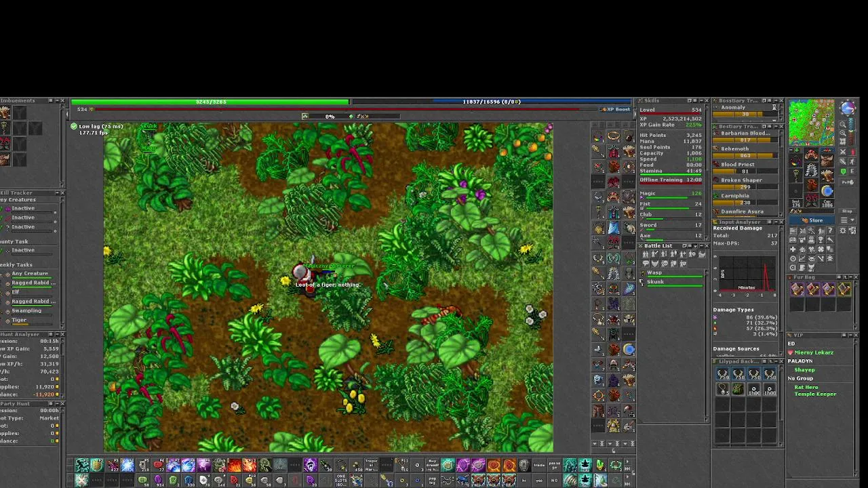The width and height of the screenshot is (868, 488).
Task: Select Blood Priest in Bestiary Tracker
Action: click(x=745, y=168)
